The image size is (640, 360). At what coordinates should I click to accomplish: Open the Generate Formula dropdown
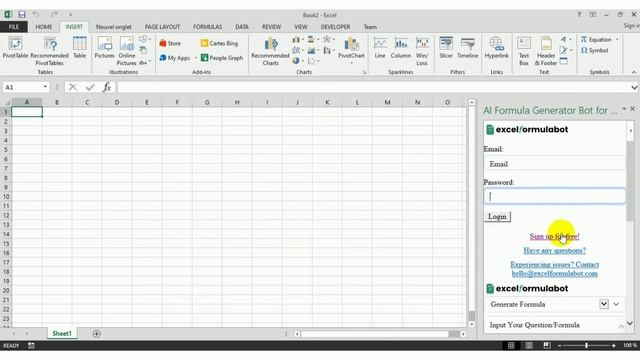(x=604, y=304)
